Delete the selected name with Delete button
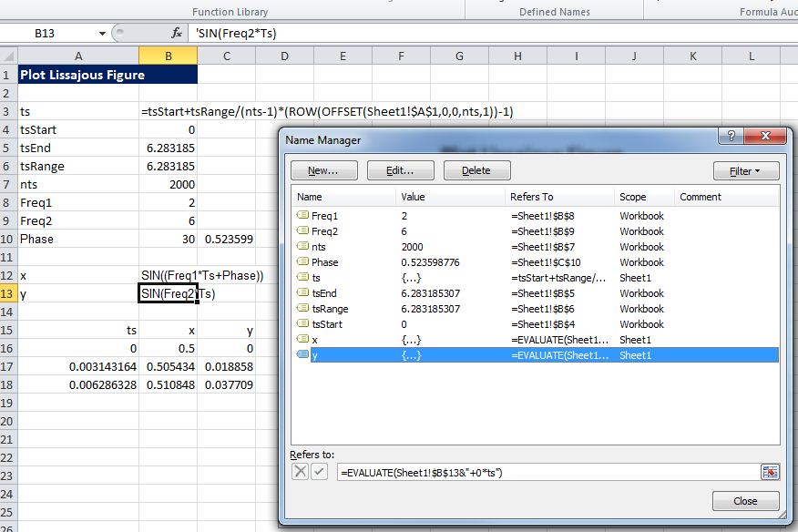The image size is (798, 532). coord(476,170)
